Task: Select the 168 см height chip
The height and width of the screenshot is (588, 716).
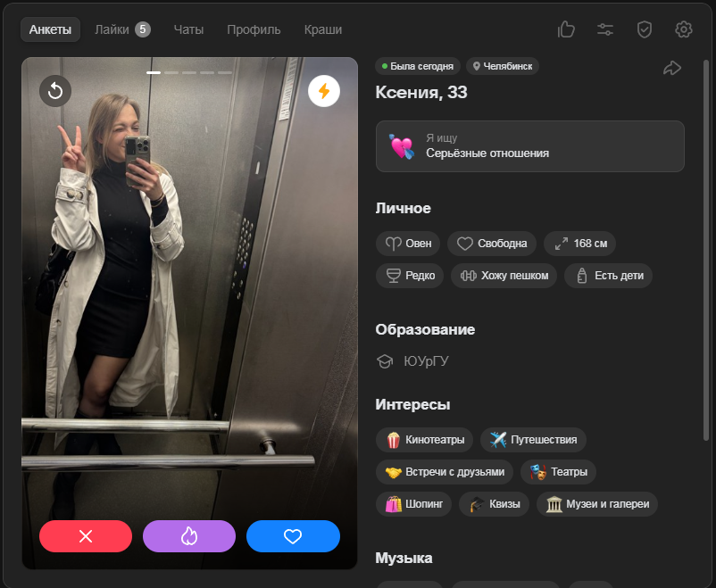Action: point(580,244)
